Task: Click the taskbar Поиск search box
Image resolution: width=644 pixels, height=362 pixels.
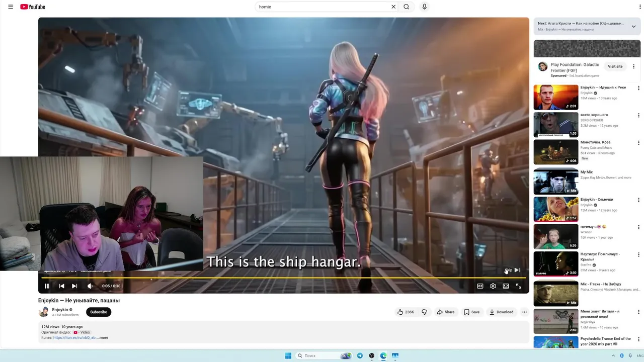Action: pos(324,355)
